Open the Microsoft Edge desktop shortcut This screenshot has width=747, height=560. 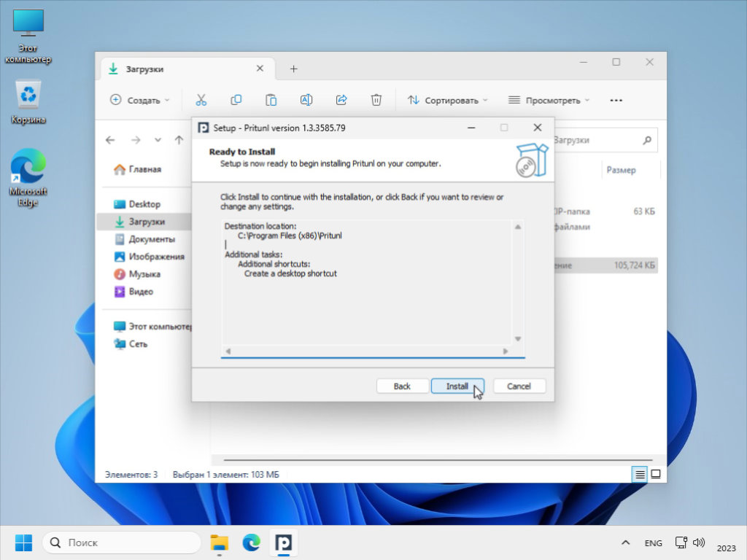pyautogui.click(x=28, y=177)
